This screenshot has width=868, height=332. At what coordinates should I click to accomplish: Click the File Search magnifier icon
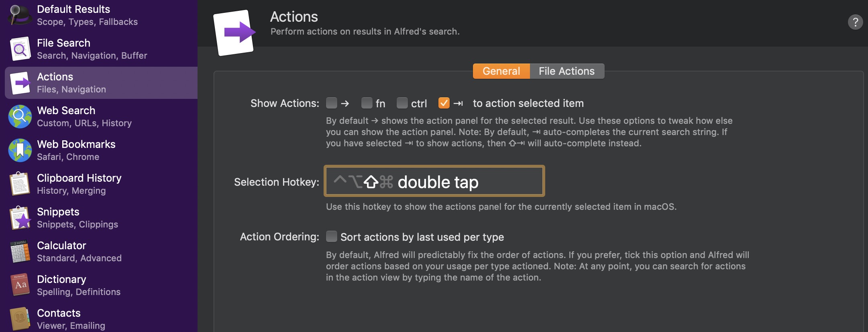coord(20,49)
